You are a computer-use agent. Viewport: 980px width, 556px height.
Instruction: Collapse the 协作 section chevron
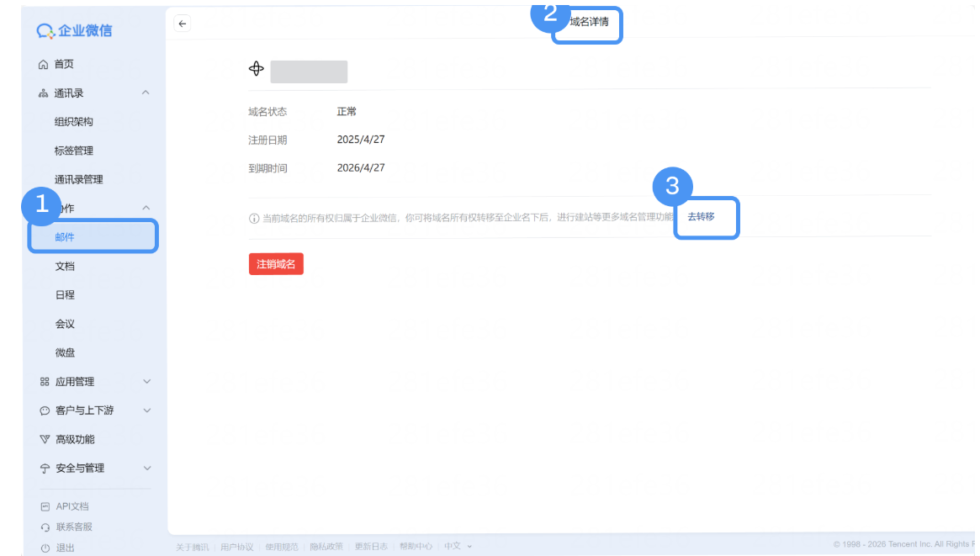(x=146, y=208)
